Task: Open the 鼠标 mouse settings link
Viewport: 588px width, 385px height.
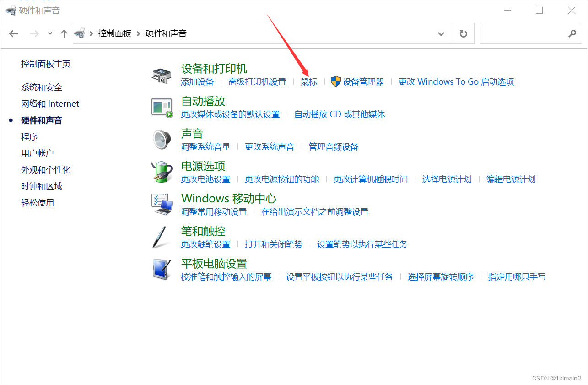Action: [309, 82]
